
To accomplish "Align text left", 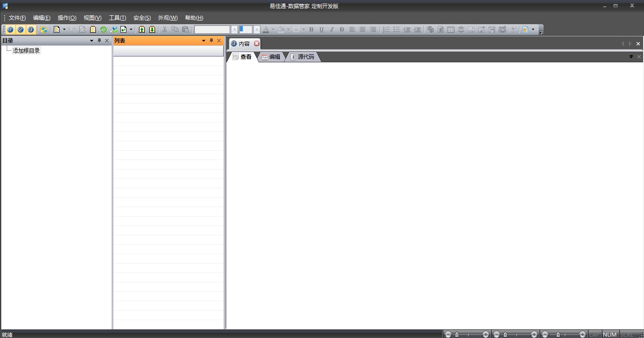I will tap(352, 30).
